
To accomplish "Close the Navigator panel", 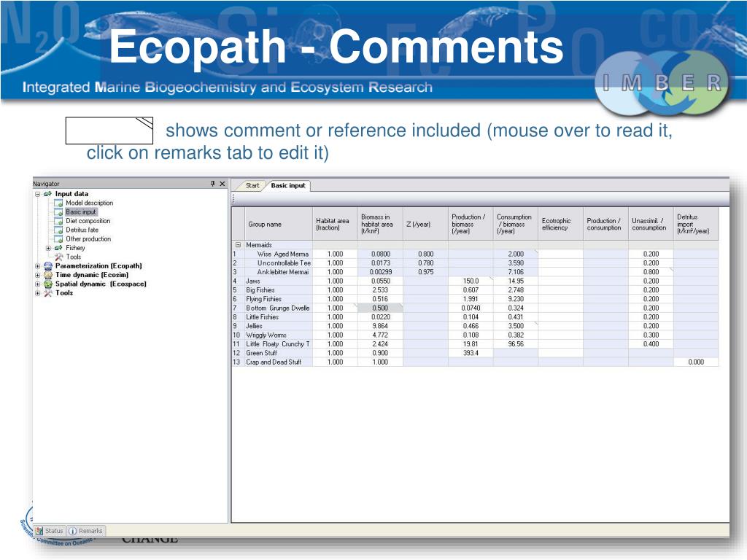I will [222, 184].
